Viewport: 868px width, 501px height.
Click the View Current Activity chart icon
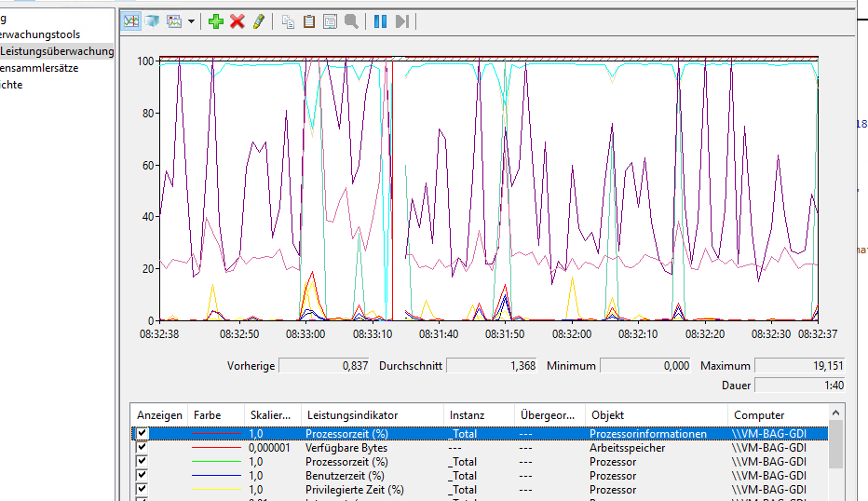[131, 21]
